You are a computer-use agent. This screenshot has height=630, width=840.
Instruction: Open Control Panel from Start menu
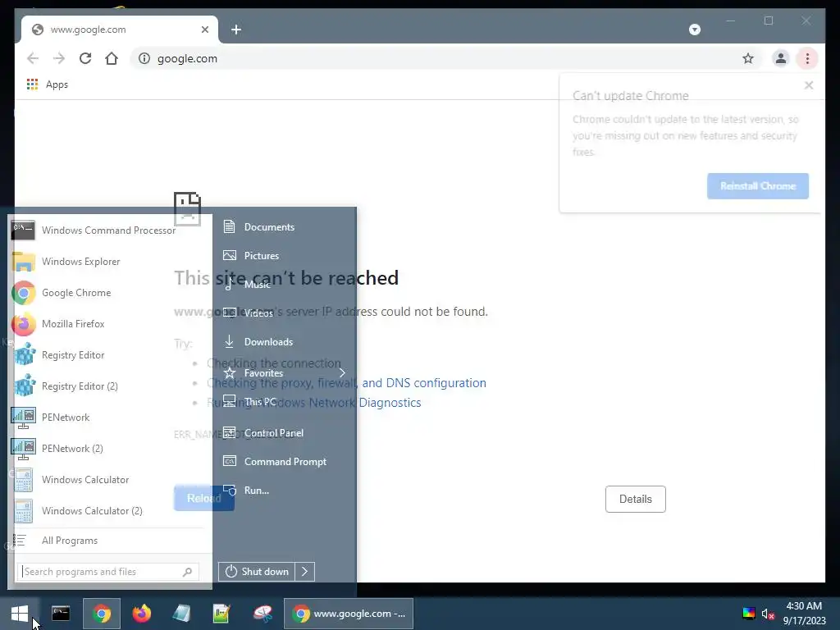(285, 433)
